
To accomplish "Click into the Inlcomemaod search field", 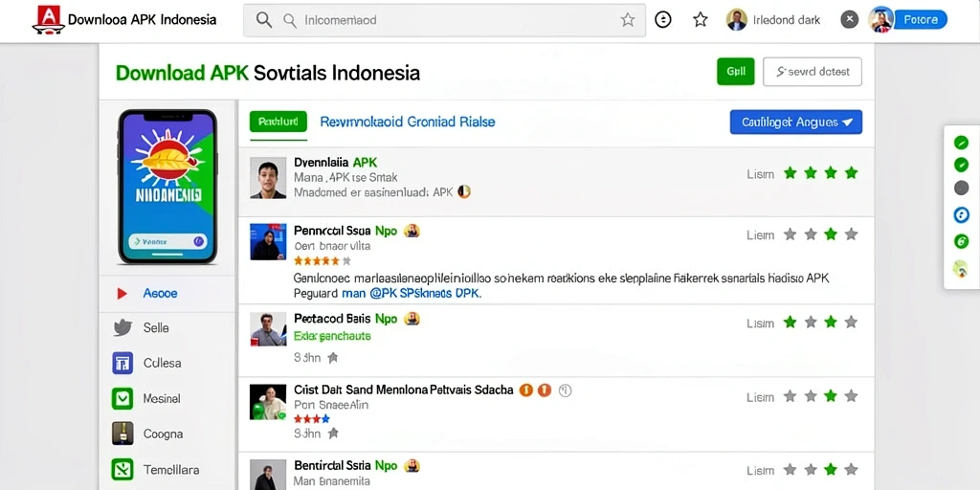I will 444,20.
